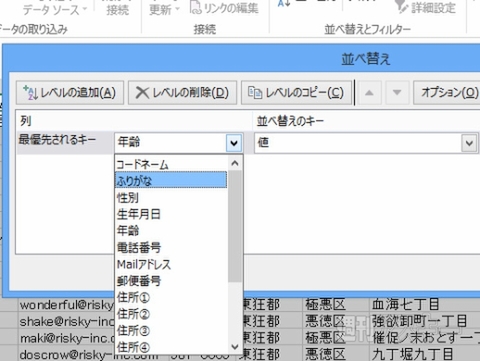Select 年齢 in the dropdown list
480x361 pixels.
[x=171, y=231]
